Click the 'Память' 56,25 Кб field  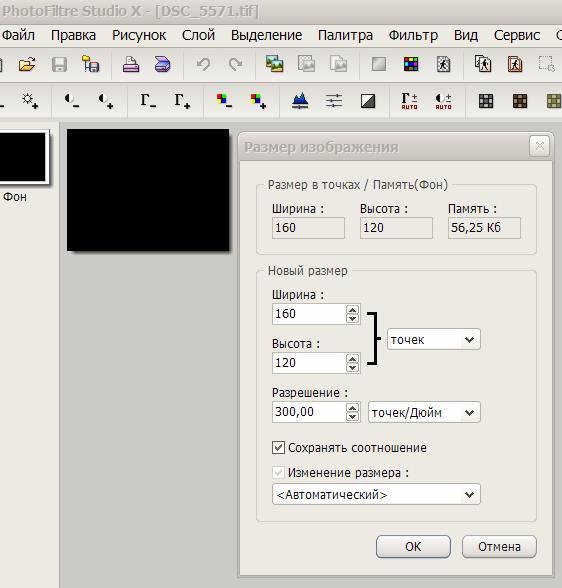[484, 228]
